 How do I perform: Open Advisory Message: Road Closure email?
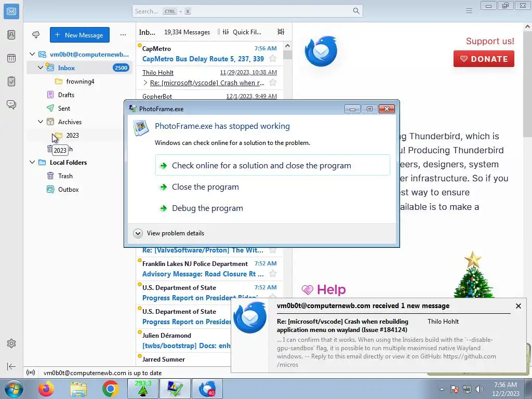[209, 269]
